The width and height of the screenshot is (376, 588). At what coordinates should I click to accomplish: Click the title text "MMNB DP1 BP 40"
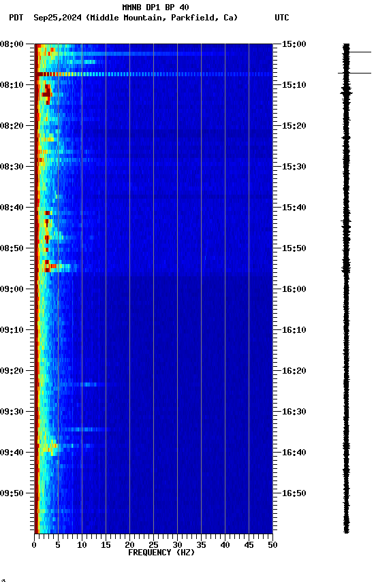(x=155, y=7)
